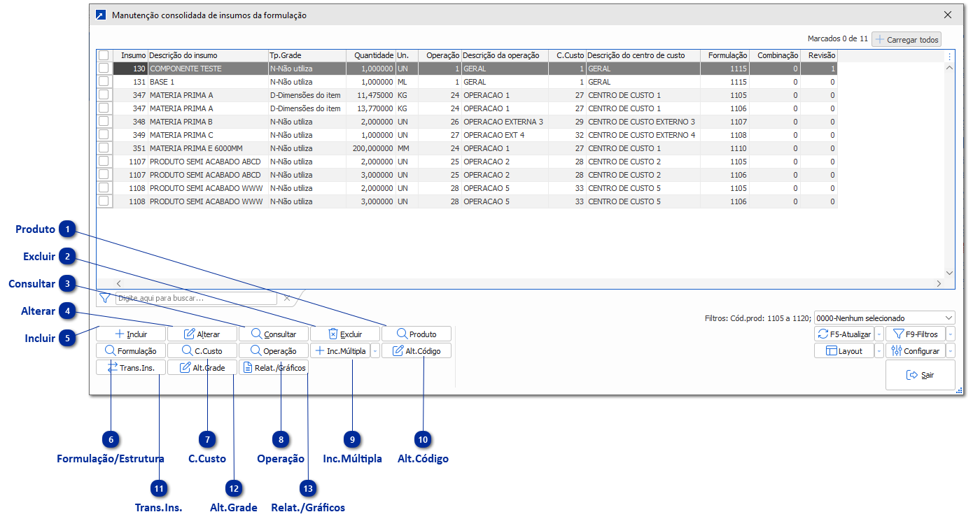The height and width of the screenshot is (526, 980).
Task: Click the Alterar edit button
Action: [202, 334]
